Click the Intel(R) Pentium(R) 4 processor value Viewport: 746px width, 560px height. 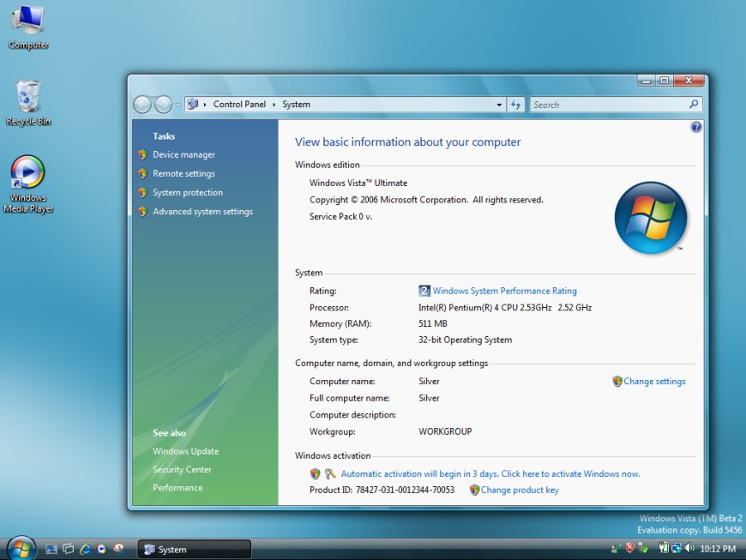tap(505, 307)
